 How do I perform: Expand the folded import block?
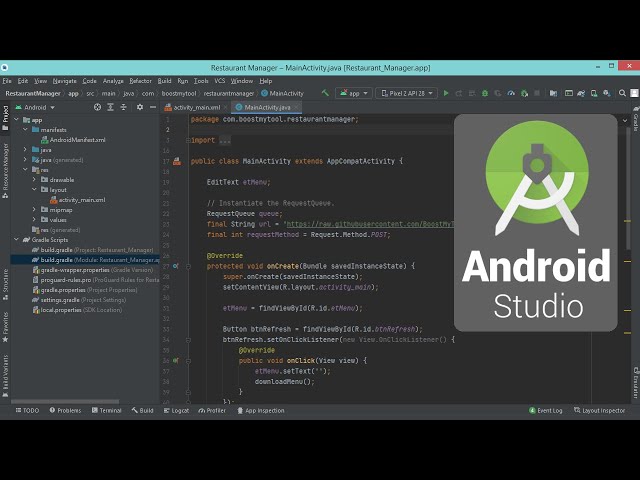pyautogui.click(x=188, y=140)
